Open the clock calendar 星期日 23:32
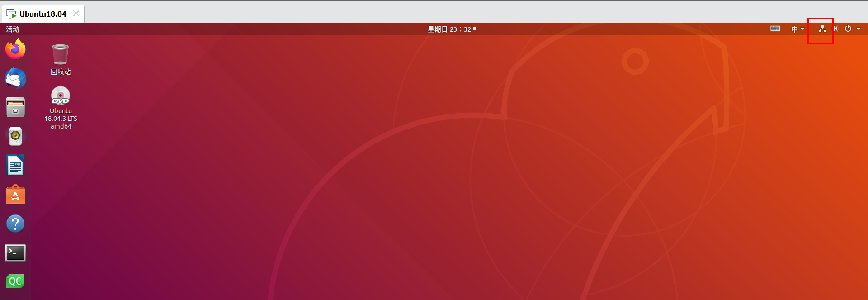This screenshot has height=300, width=868. pyautogui.click(x=452, y=29)
